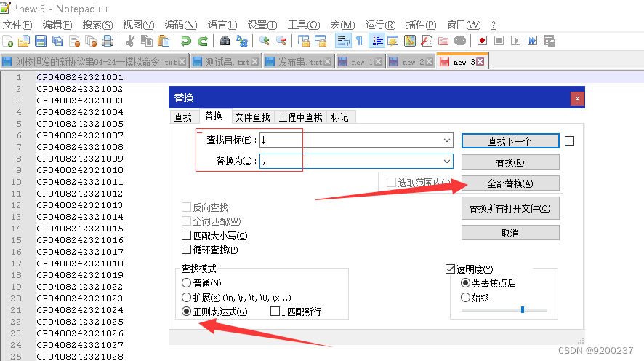Click 查找下一个 button
Screen dimensions: 644x361
point(510,141)
